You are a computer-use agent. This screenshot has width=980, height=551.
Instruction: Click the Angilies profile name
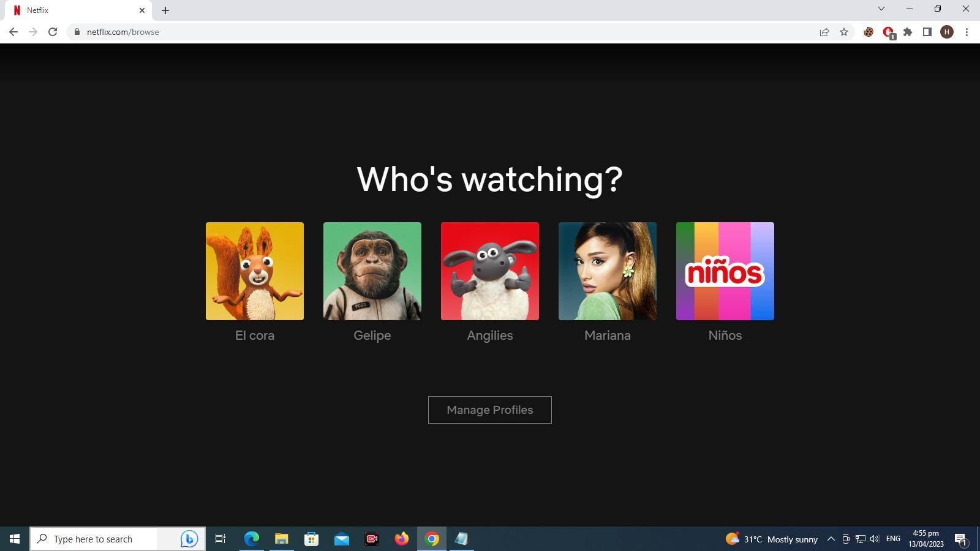click(x=490, y=335)
